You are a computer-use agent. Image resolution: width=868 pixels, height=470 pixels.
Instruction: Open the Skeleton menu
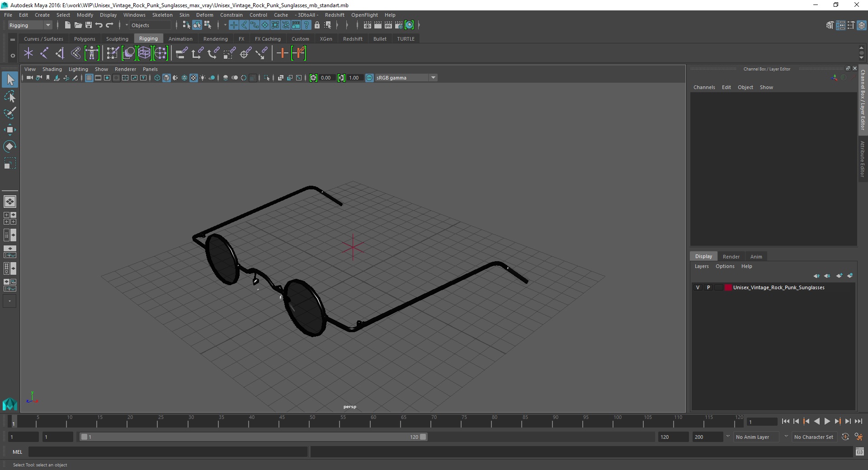pyautogui.click(x=162, y=15)
